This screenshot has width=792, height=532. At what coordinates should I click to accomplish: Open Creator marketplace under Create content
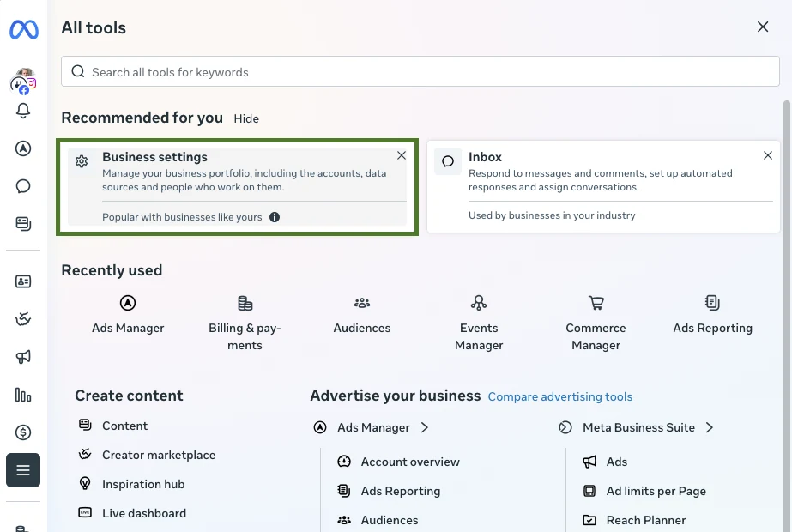(x=147, y=455)
